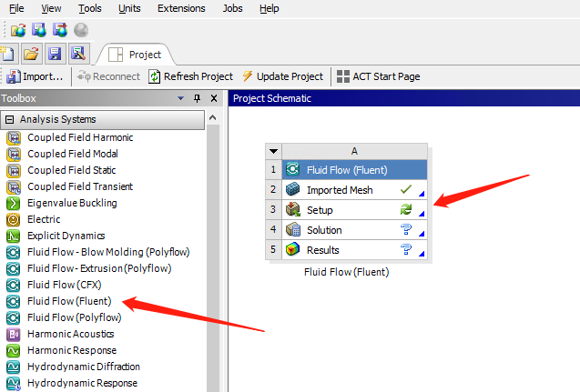Select Fluid Flow (CFX) system
The width and height of the screenshot is (580, 392).
pyautogui.click(x=54, y=285)
